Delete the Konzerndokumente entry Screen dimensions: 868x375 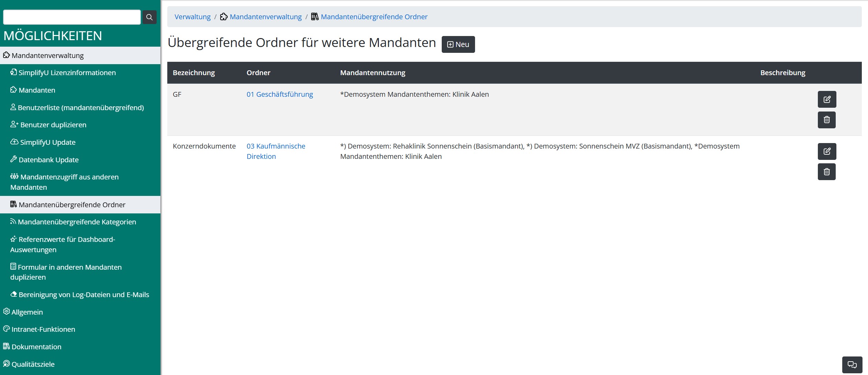click(x=826, y=172)
